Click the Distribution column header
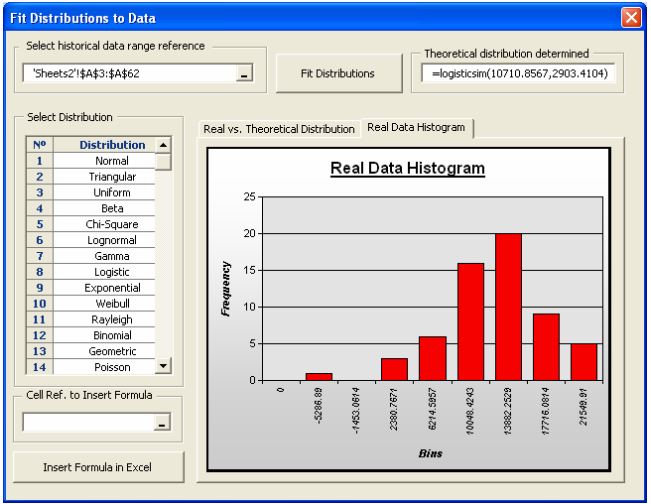The width and height of the screenshot is (651, 504). point(104,145)
